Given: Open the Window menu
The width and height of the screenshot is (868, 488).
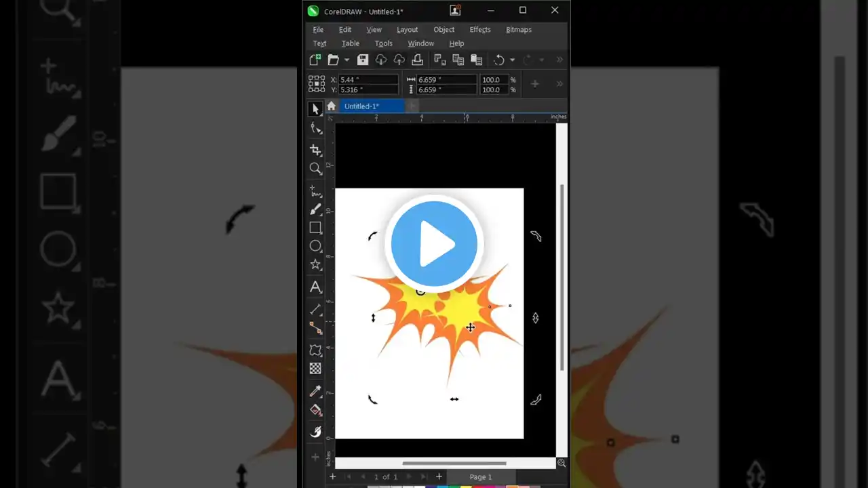Looking at the screenshot, I should 421,43.
